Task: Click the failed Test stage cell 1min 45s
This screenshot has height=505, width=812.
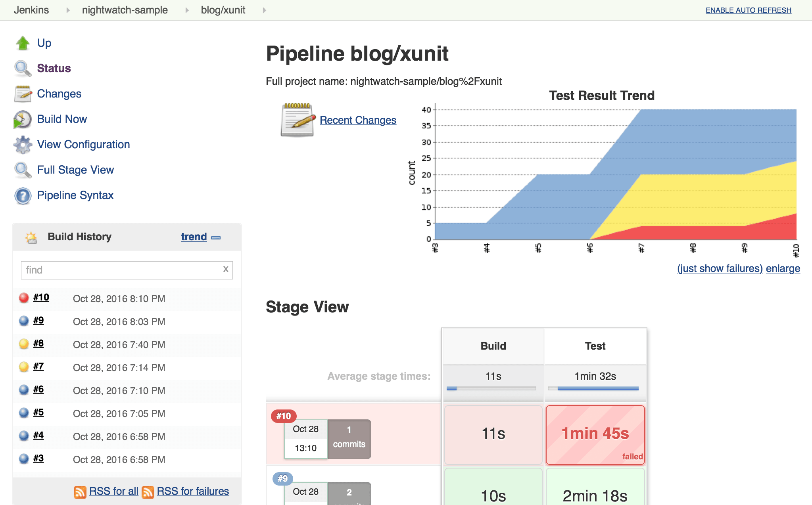Action: [595, 434]
